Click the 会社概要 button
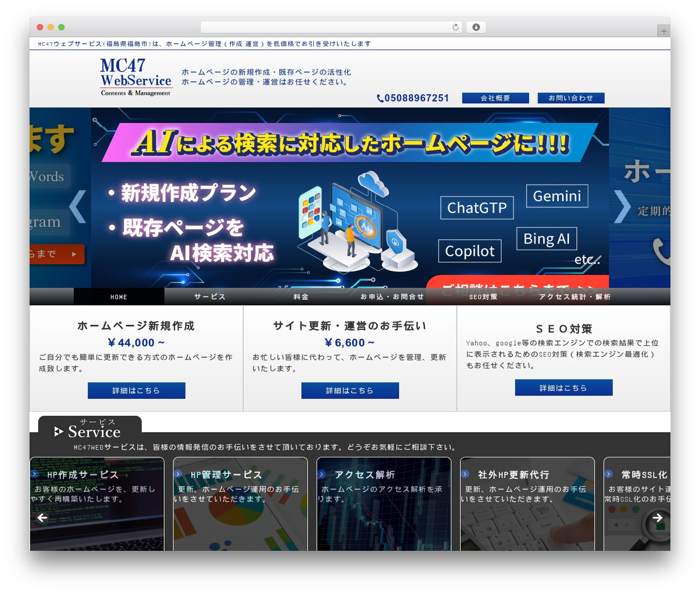 (495, 98)
